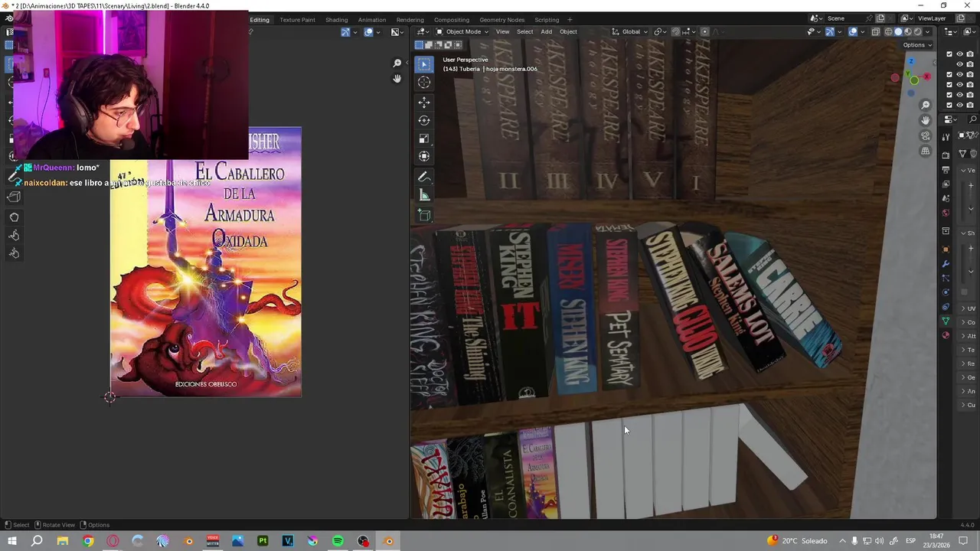Switch to material preview shading

[x=909, y=31]
